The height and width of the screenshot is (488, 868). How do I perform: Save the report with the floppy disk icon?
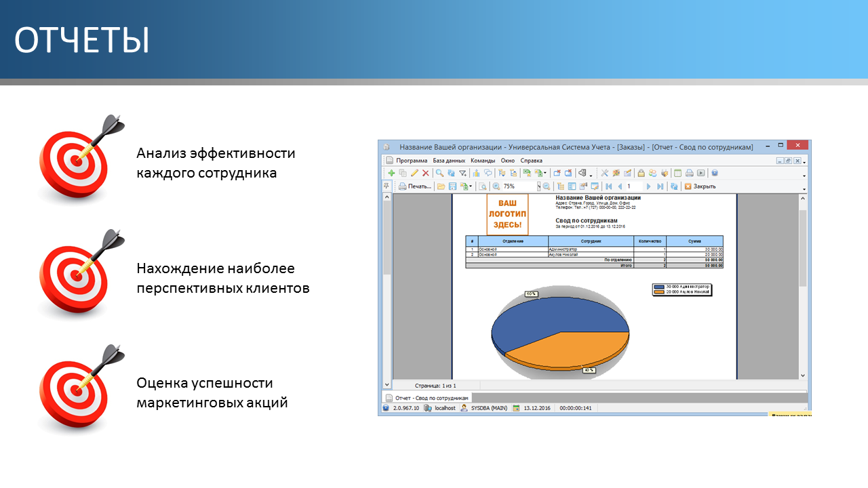tap(452, 186)
